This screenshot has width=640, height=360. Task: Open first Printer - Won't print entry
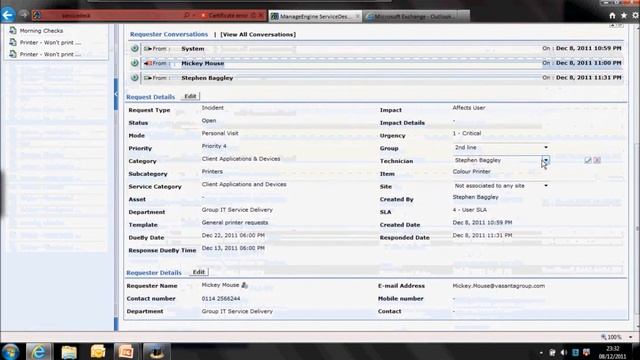pyautogui.click(x=50, y=42)
